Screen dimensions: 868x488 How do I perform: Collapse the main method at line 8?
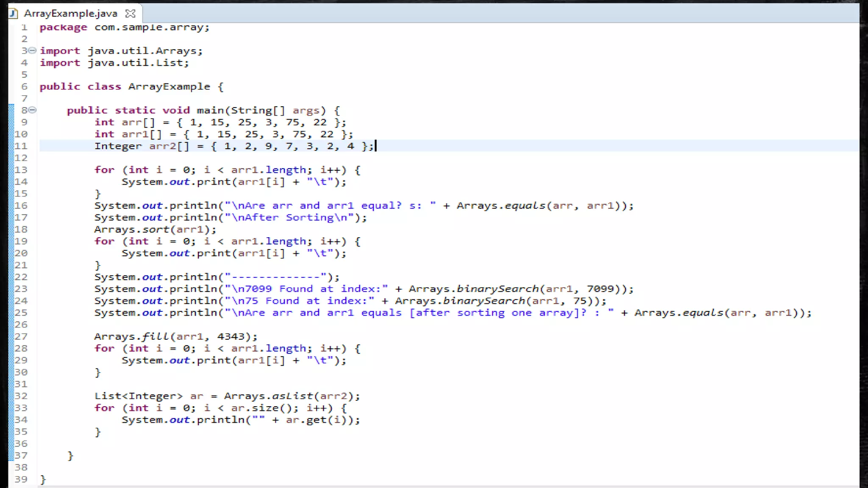pyautogui.click(x=32, y=110)
